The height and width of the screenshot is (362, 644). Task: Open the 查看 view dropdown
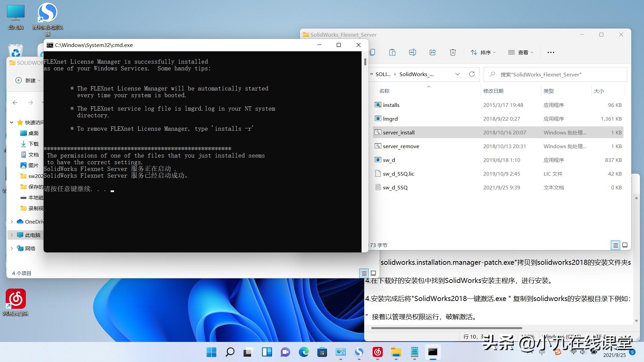coord(521,52)
